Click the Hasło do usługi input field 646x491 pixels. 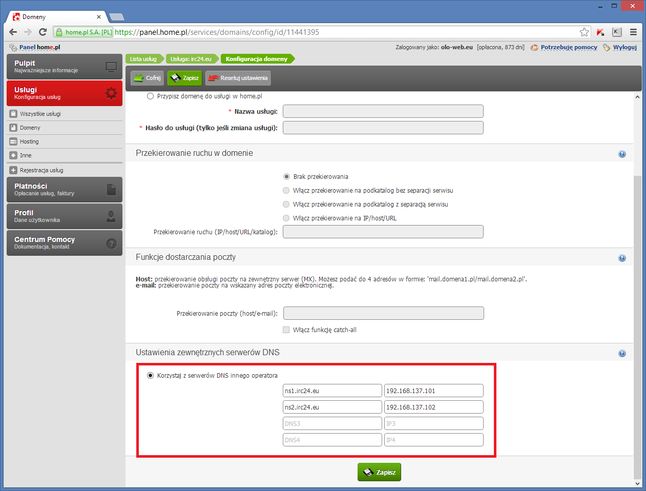tap(383, 128)
